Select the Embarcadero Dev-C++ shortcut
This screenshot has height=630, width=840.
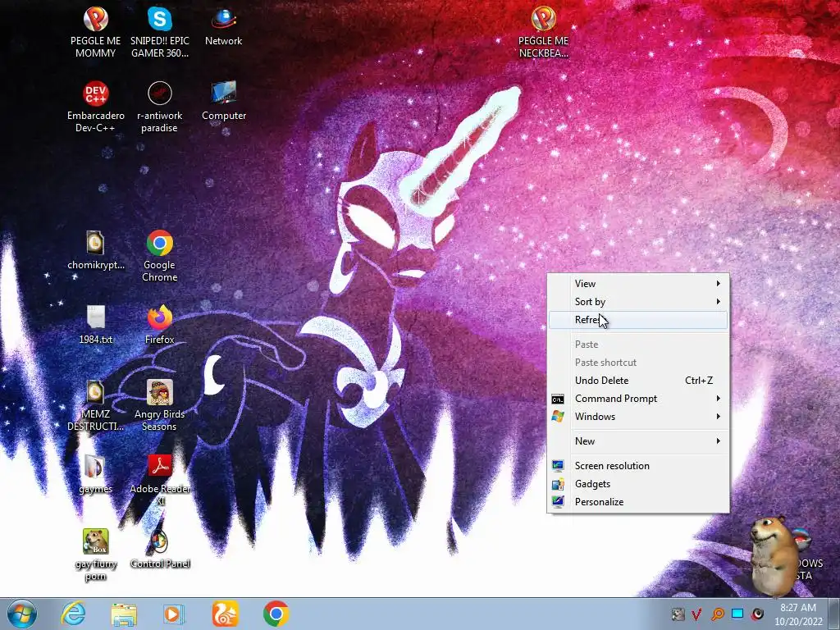(95, 107)
